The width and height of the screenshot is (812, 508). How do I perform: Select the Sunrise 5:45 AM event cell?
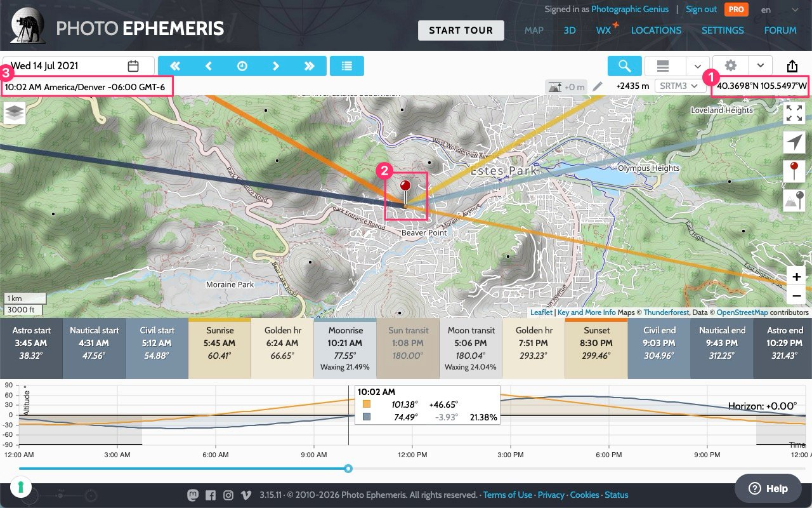tap(219, 349)
